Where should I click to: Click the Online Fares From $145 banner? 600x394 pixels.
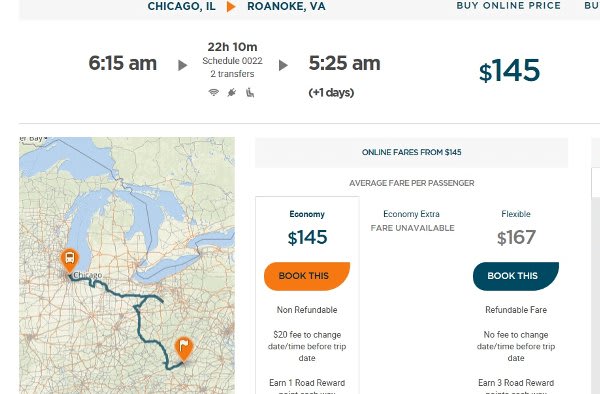[411, 152]
